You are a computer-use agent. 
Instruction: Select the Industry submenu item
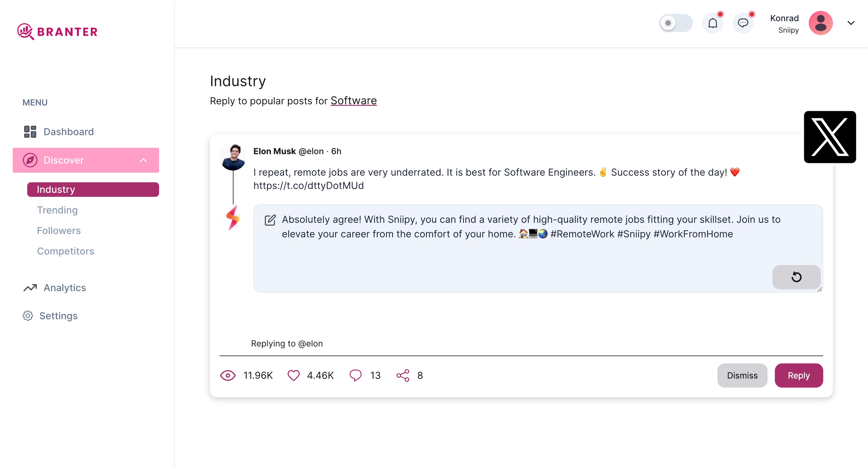point(93,189)
